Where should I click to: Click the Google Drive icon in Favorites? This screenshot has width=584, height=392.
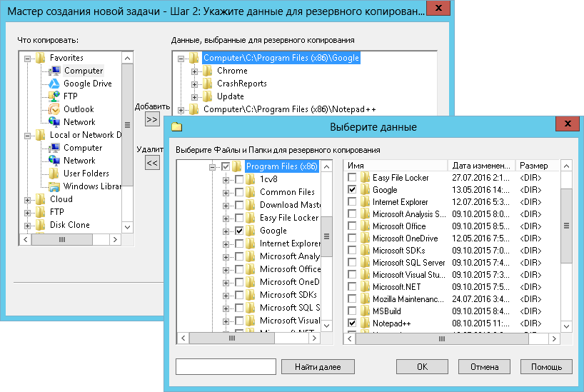tap(54, 84)
